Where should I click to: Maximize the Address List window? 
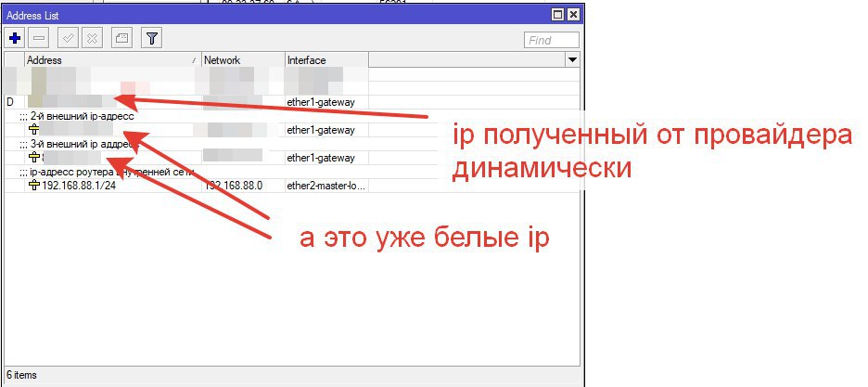click(558, 15)
